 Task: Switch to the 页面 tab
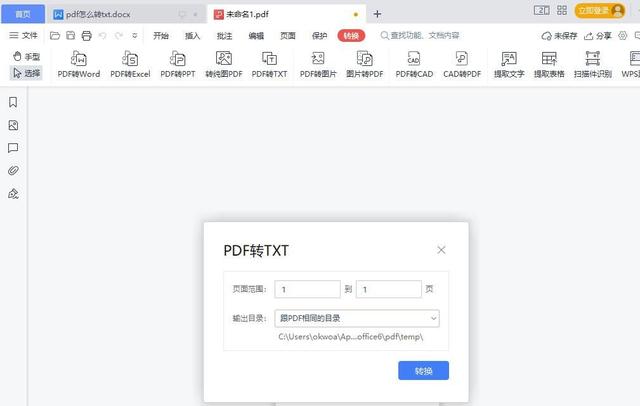pos(288,36)
